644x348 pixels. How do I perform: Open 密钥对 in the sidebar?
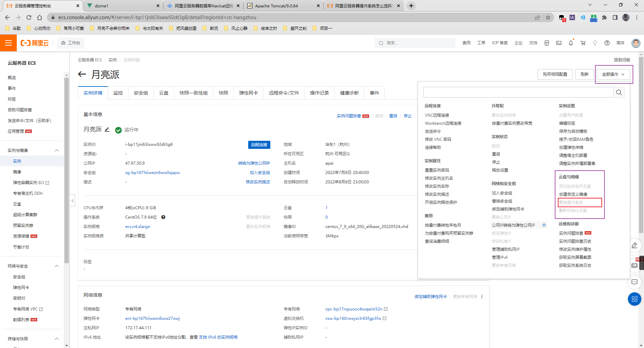pyautogui.click(x=19, y=298)
